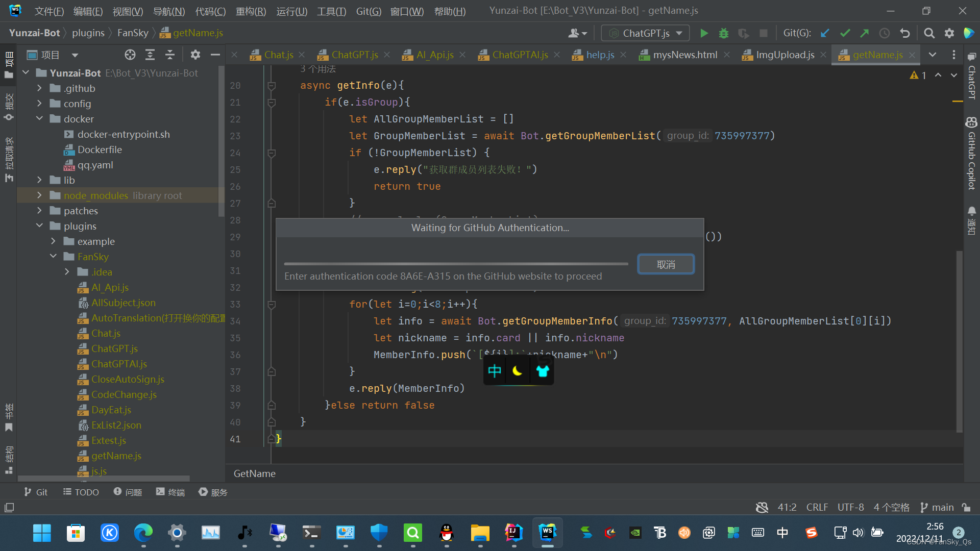Switch to the ImgUpload.js tab
This screenshot has height=551, width=980.
coord(785,55)
